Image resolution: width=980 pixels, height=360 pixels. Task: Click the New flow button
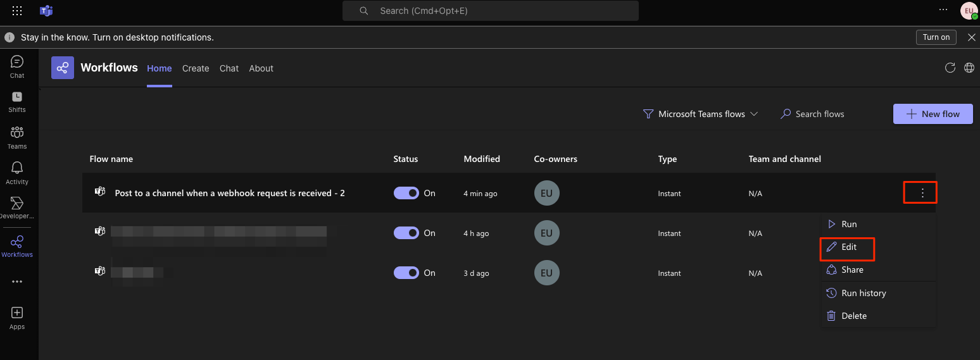coord(933,114)
